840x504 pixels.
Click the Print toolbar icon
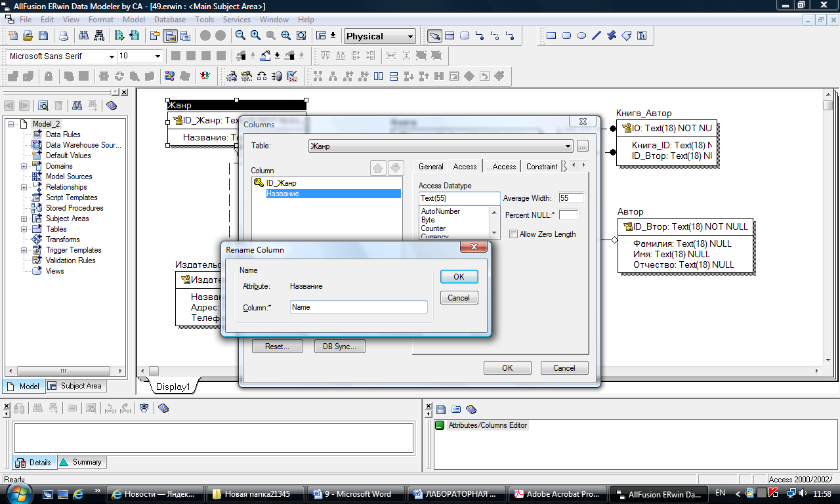coord(64,36)
